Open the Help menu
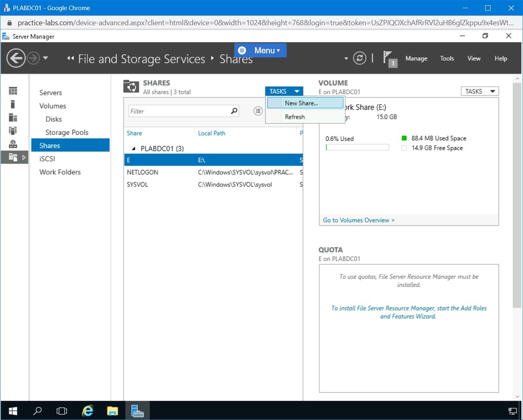This screenshot has height=420, width=523. tap(501, 59)
